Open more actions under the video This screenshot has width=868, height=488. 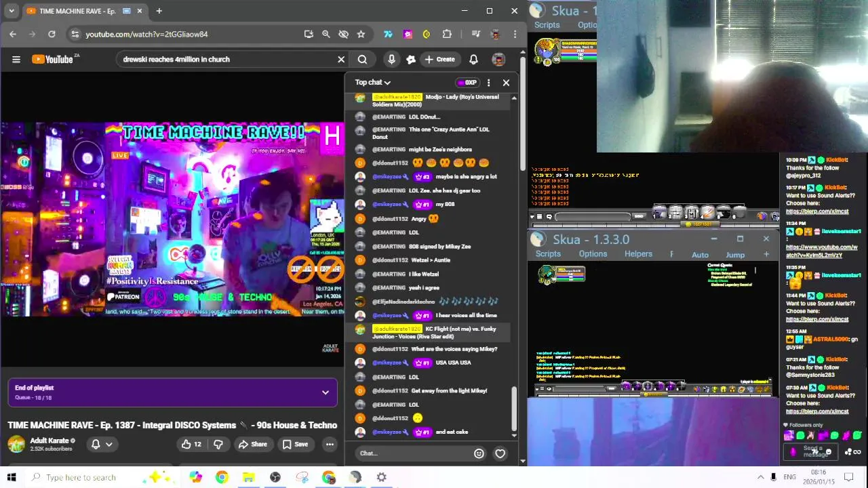point(330,444)
